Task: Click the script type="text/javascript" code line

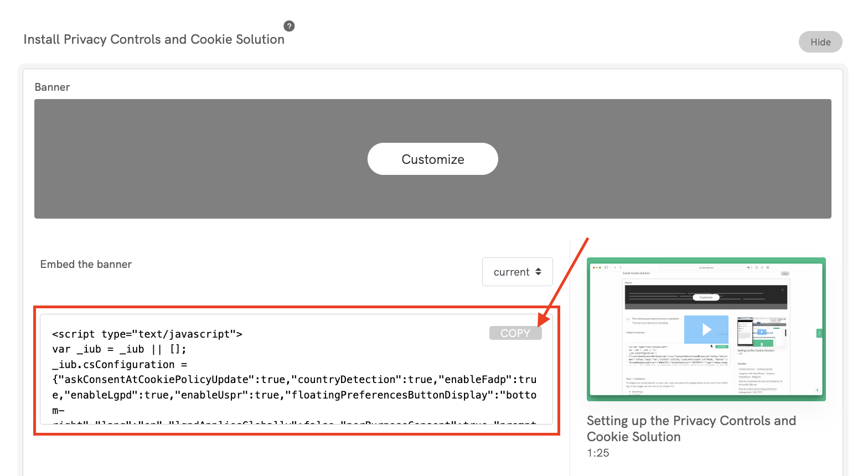Action: click(x=147, y=334)
